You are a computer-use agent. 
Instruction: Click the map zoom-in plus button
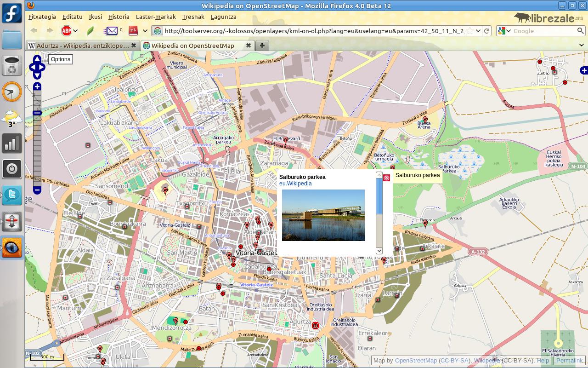(37, 86)
